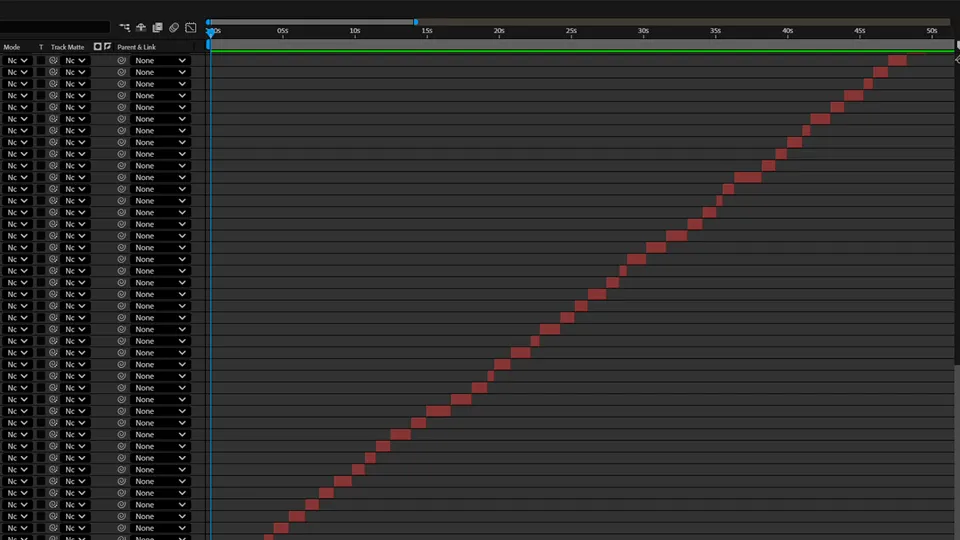
Task: Select the topmost red layer bar near 47s
Action: tap(898, 61)
